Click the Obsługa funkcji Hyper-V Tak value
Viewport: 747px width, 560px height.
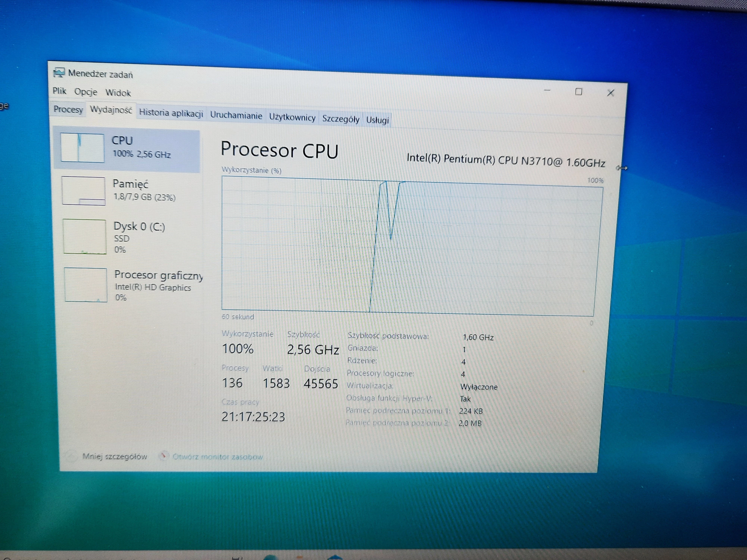465,399
